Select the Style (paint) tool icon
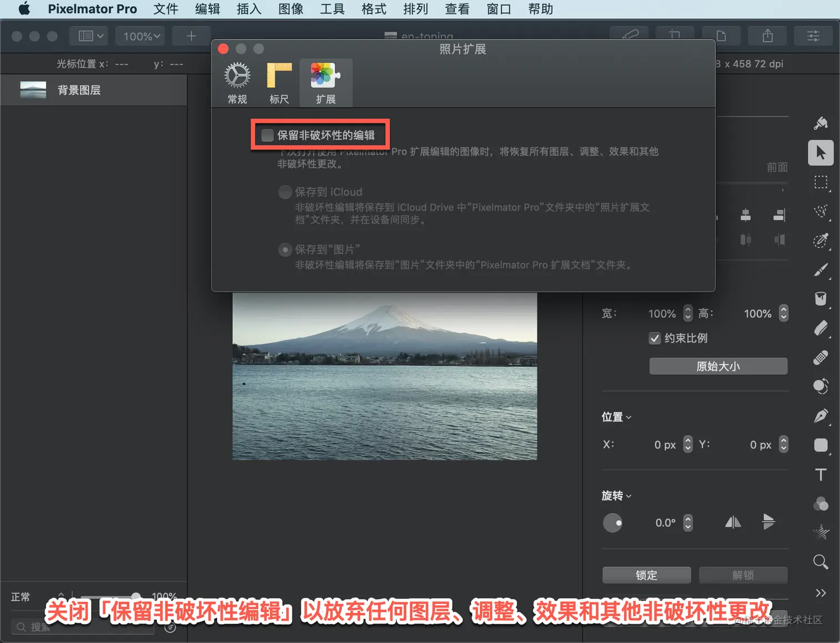 coord(821,123)
